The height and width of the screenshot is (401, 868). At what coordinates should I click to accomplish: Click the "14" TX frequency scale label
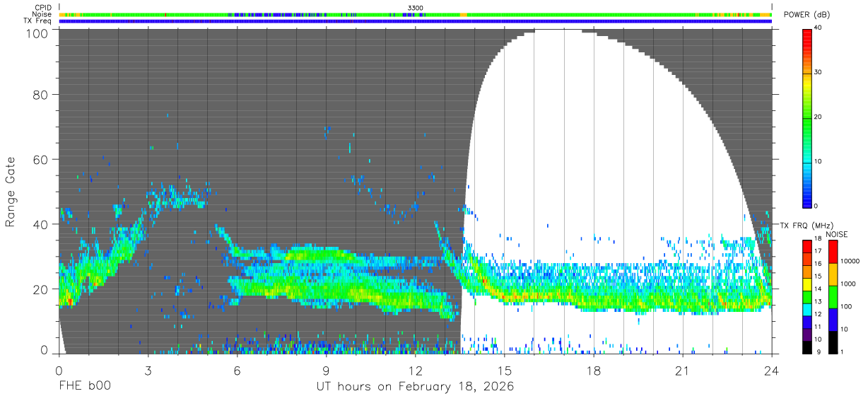819,290
